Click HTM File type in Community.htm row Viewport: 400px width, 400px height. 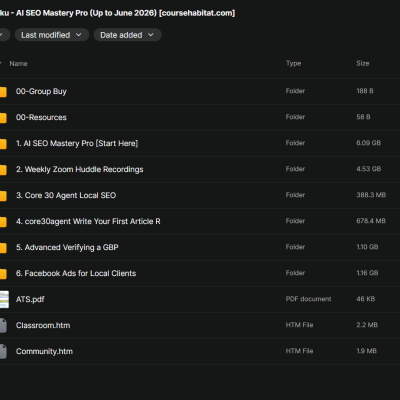coord(299,351)
